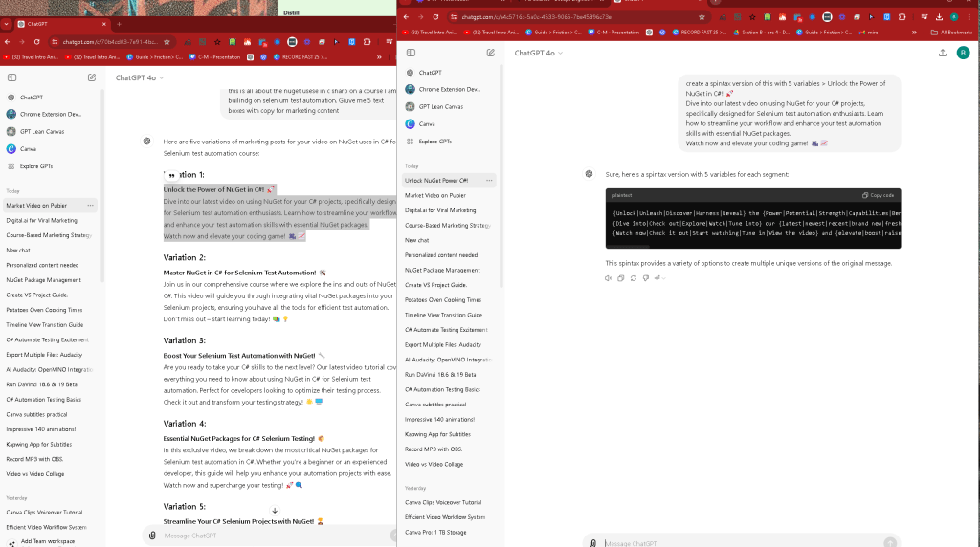Viewport: 980px width, 547px height.
Task: Copy the spintax response message
Action: 620,278
